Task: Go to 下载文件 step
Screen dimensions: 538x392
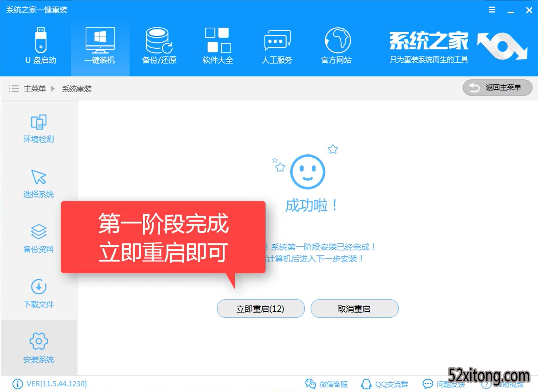Action: 39,293
